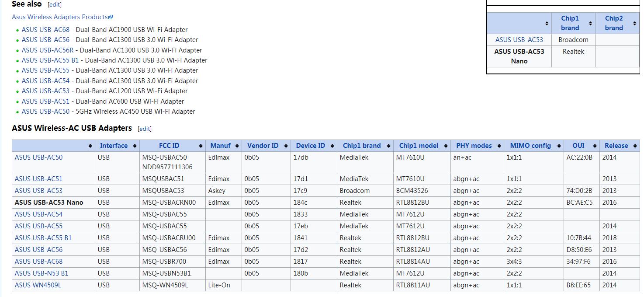Viewport: 644px width, 297px height.
Task: Select Manuf cell Askey
Action: [223, 191]
